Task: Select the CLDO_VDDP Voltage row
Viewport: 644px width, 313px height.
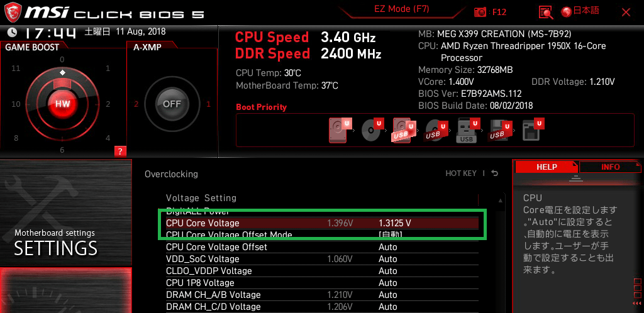Action: click(322, 271)
